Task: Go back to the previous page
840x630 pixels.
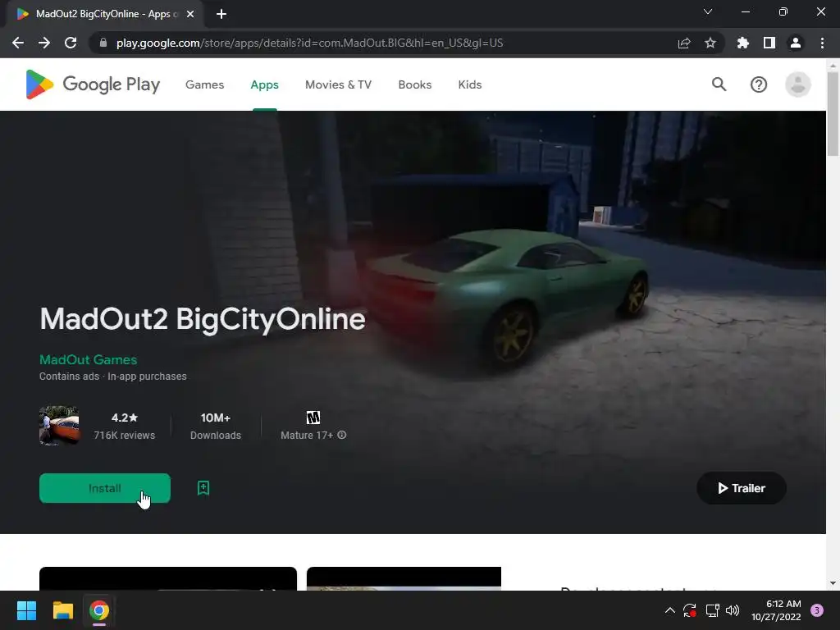Action: tap(18, 43)
